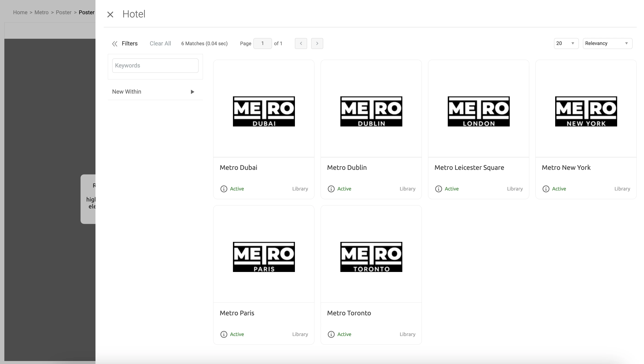Screen dimensions: 644x364
Task: Click the Metro Dublin title text
Action: 347,168
